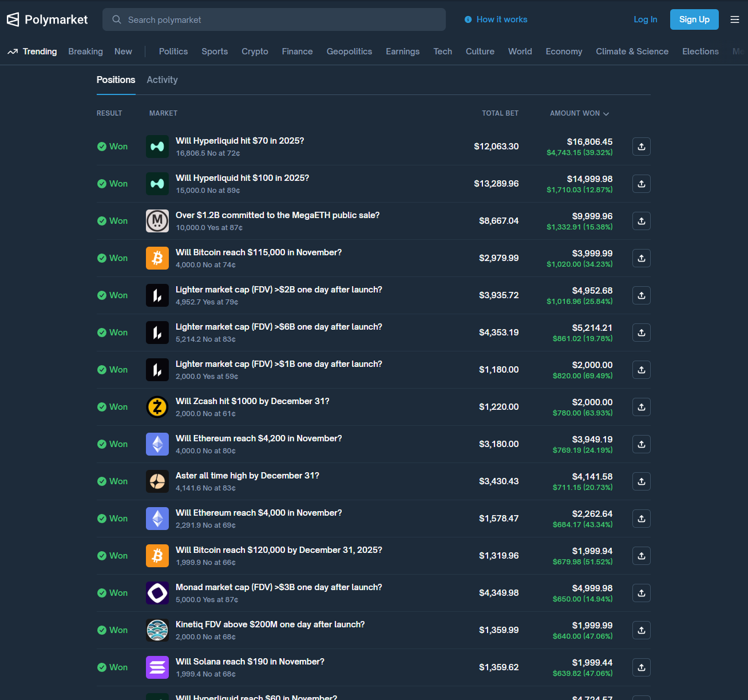Click the Solana $190 market icon
Screen dimensions: 748x700
[157, 667]
